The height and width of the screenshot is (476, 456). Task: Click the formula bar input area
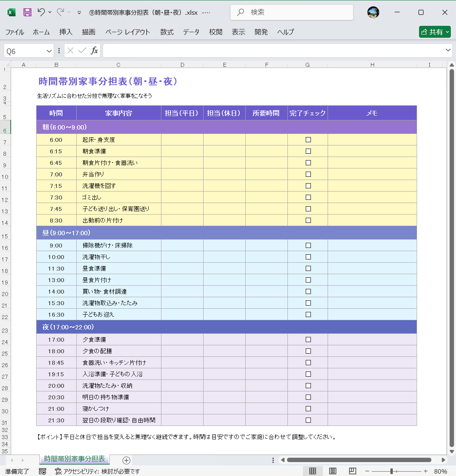(274, 50)
